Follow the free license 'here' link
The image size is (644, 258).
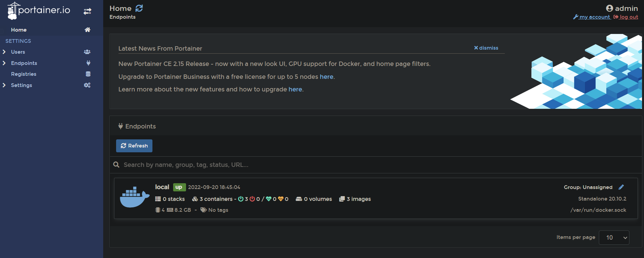point(326,77)
